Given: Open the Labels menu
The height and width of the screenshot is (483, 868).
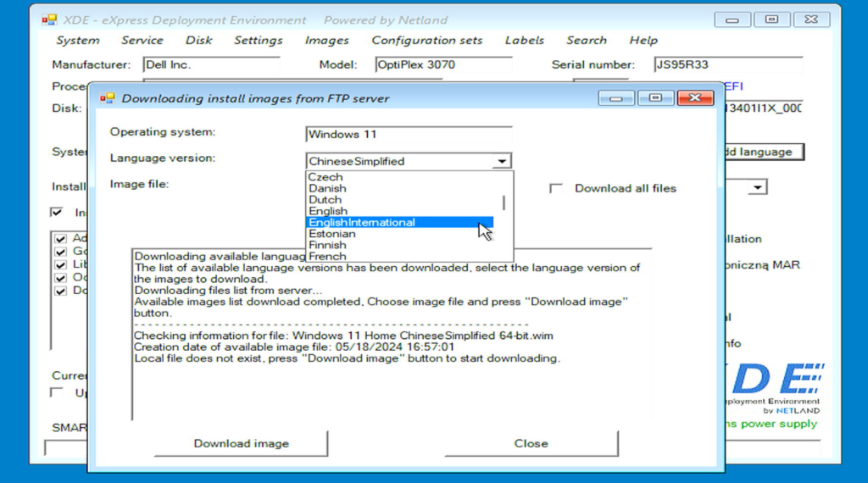Looking at the screenshot, I should (525, 41).
